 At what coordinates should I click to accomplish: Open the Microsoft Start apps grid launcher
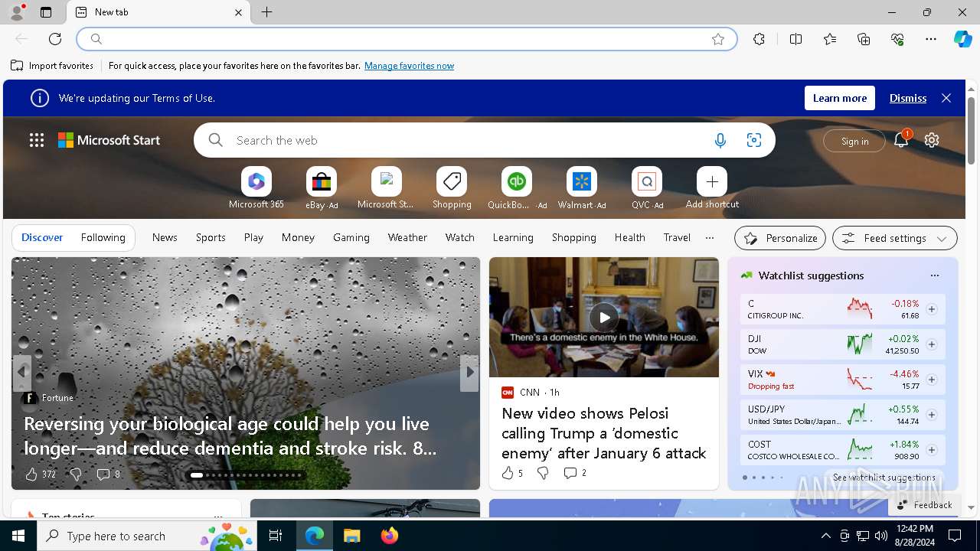(x=37, y=140)
